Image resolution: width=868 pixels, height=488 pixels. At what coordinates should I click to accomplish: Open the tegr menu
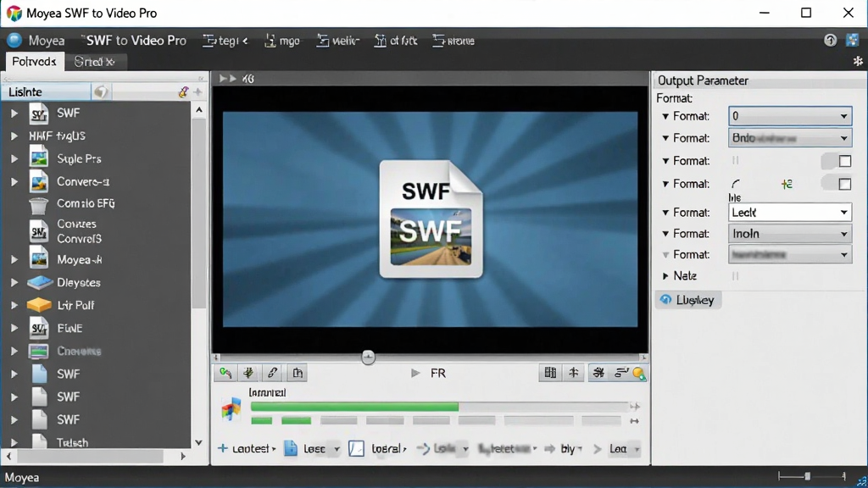click(225, 41)
